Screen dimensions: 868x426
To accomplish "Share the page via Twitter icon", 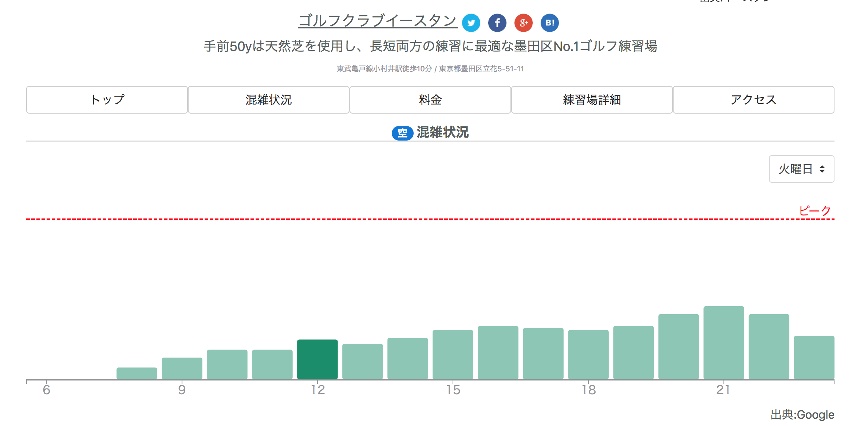I will [471, 23].
